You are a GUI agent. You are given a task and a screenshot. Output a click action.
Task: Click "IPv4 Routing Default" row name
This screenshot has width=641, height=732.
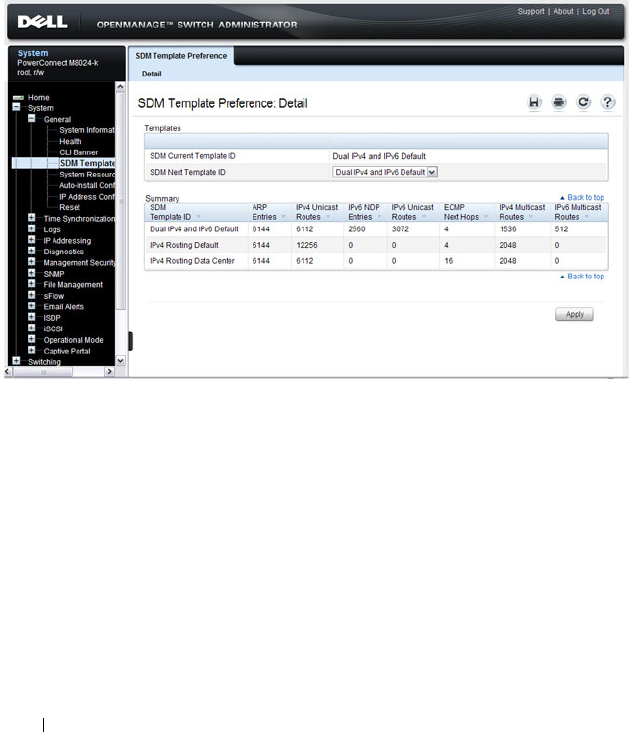point(184,245)
